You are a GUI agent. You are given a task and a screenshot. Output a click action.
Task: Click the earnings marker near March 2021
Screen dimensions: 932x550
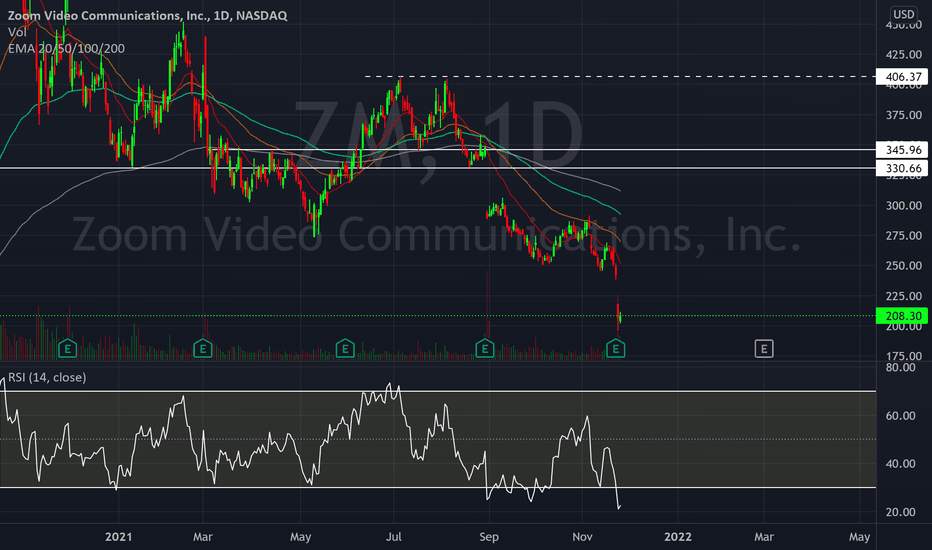point(203,348)
